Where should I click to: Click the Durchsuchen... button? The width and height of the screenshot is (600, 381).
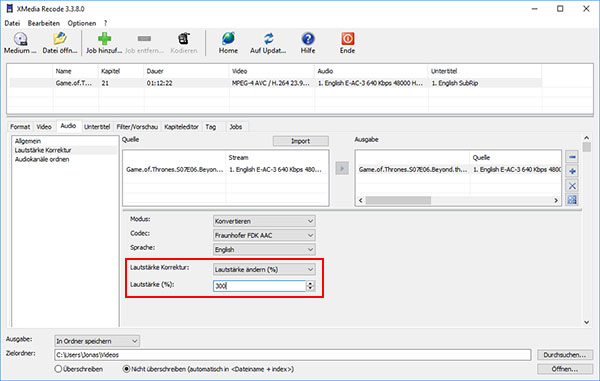(x=565, y=355)
